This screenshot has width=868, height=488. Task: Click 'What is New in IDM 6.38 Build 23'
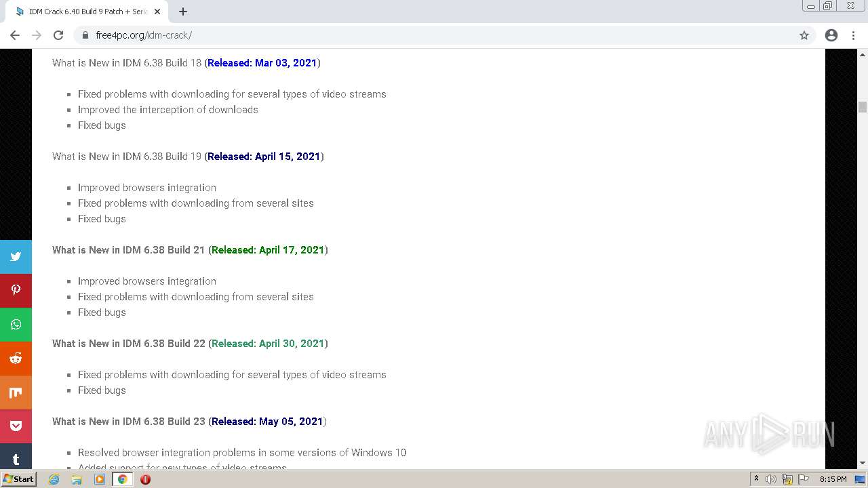click(129, 422)
